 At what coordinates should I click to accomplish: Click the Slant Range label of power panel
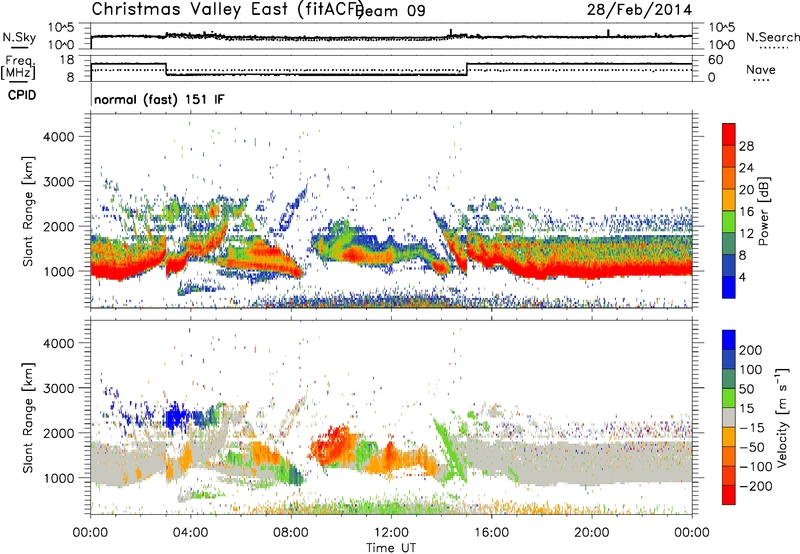tap(28, 211)
